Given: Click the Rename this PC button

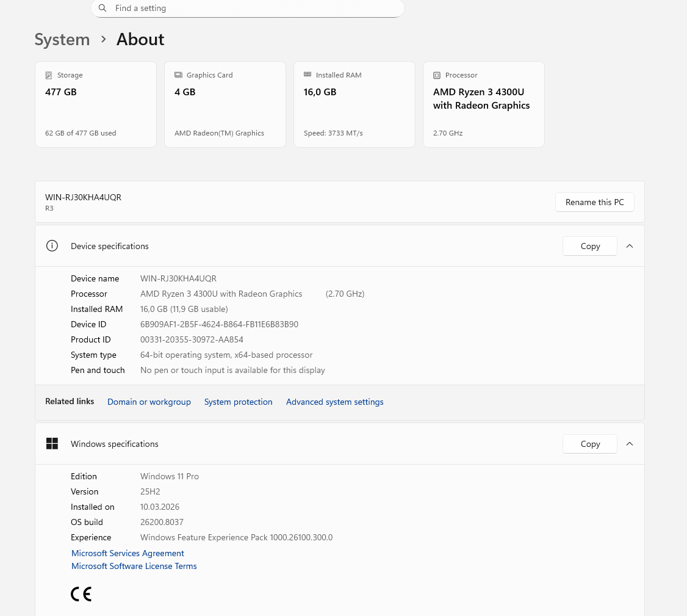Looking at the screenshot, I should 594,202.
